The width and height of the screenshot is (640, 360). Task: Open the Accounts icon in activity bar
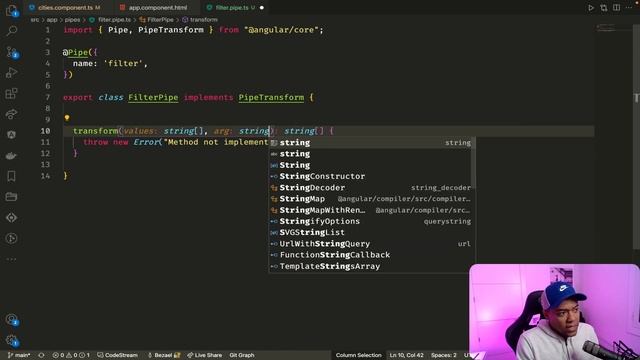[x=11, y=320]
